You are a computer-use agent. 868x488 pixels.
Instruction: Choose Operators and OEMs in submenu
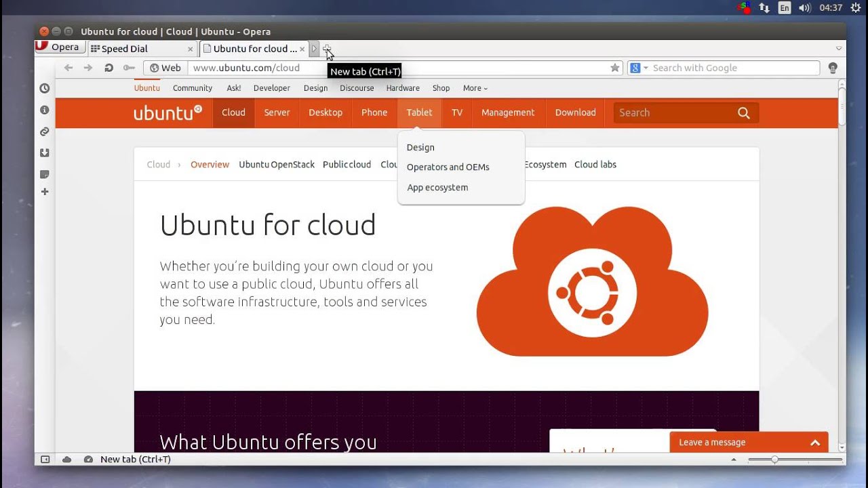(x=448, y=167)
